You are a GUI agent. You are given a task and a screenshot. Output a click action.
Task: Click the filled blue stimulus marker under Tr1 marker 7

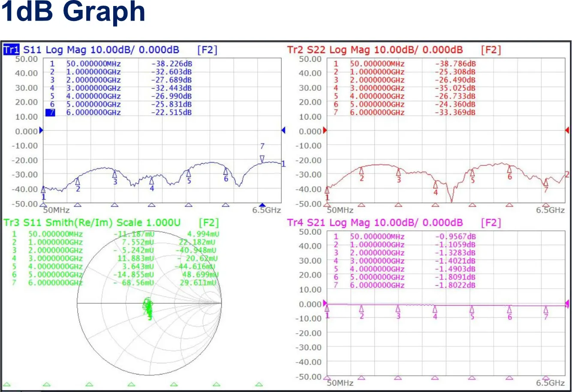click(262, 205)
